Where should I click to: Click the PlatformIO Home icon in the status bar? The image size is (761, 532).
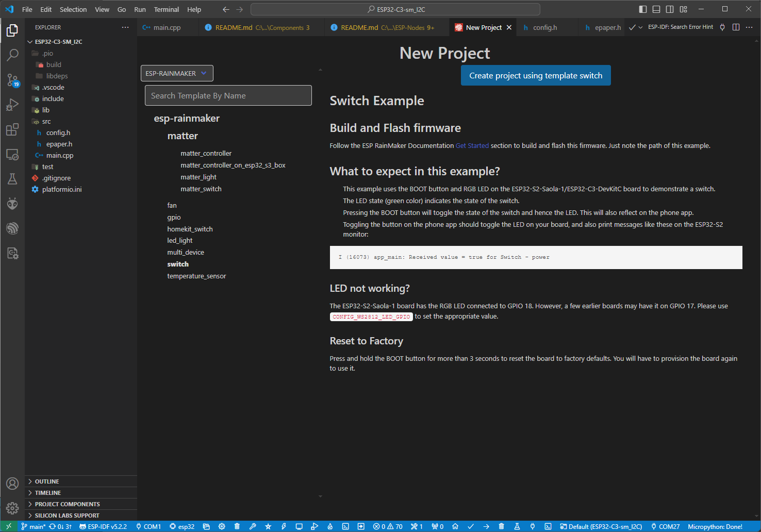[x=455, y=526]
